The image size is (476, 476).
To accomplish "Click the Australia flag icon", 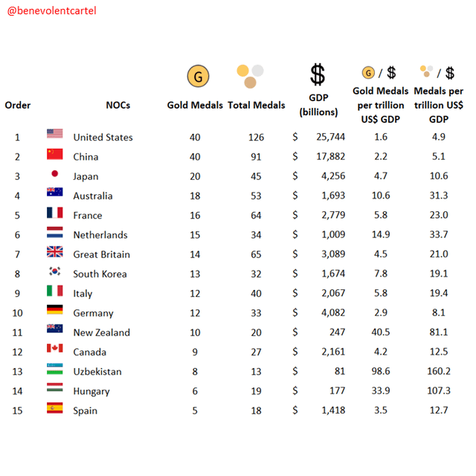I will (54, 192).
